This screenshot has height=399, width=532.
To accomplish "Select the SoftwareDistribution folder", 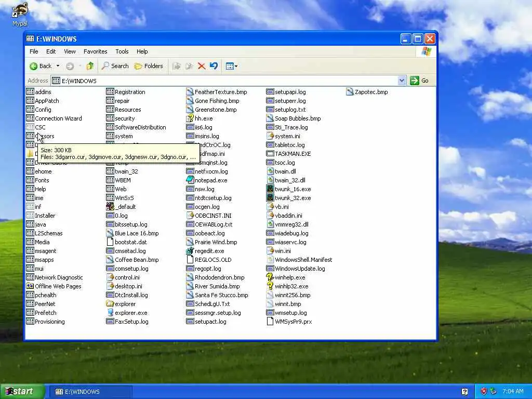I will 136,127.
